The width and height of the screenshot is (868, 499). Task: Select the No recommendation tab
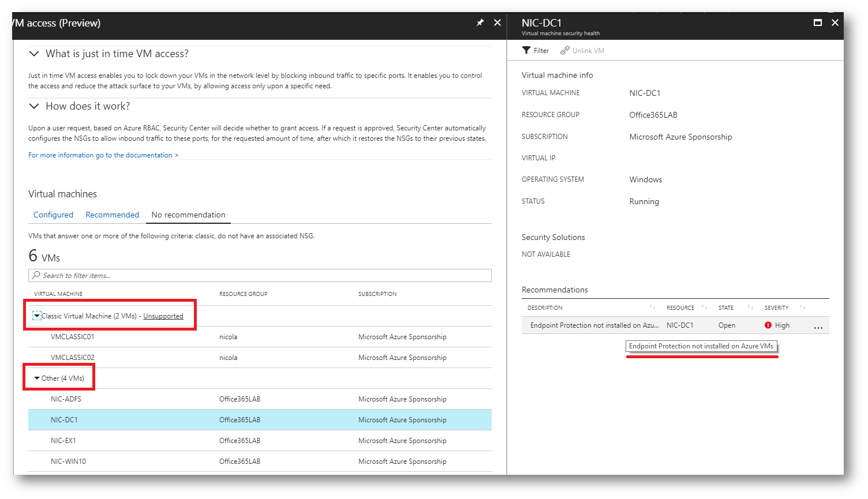coord(188,215)
